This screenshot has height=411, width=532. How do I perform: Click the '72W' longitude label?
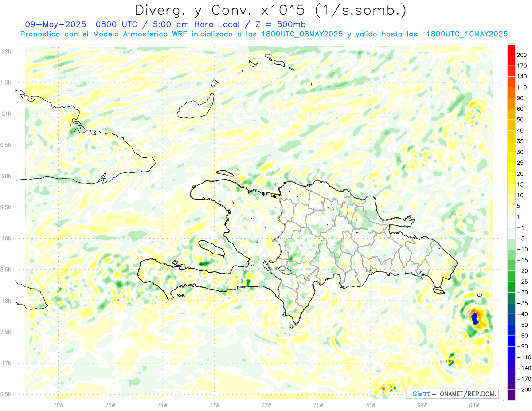266,405
